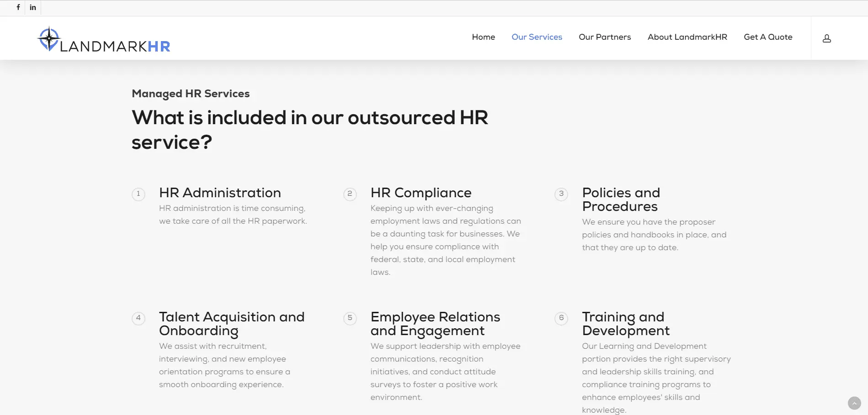This screenshot has width=868, height=415.
Task: Open the Our Partners page
Action: [604, 37]
